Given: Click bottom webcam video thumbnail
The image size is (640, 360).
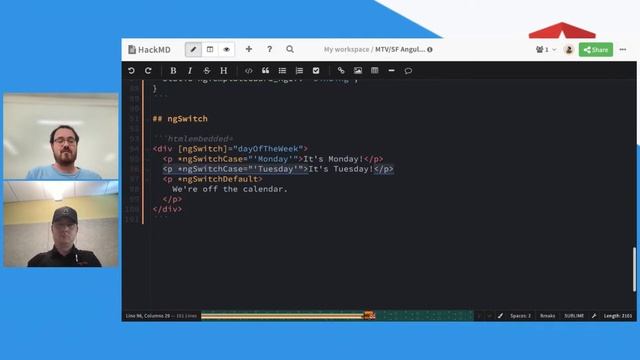Looking at the screenshot, I should coord(61,224).
